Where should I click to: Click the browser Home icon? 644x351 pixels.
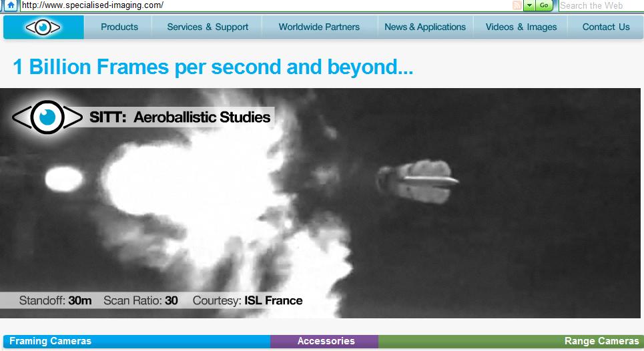[11, 5]
